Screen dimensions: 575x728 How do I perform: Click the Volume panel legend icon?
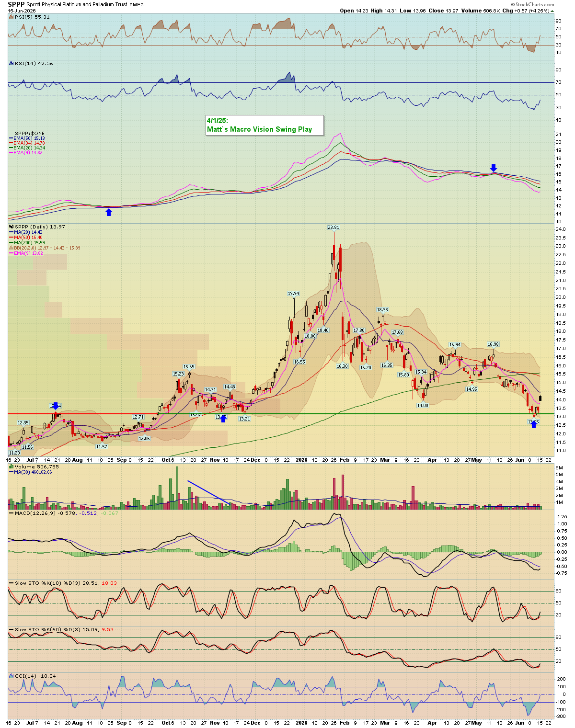pos(11,466)
